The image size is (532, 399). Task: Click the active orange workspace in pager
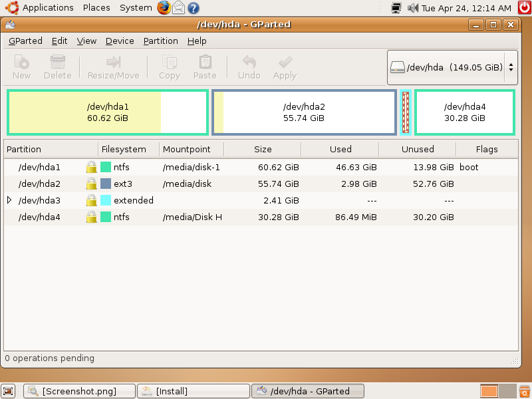pyautogui.click(x=489, y=391)
